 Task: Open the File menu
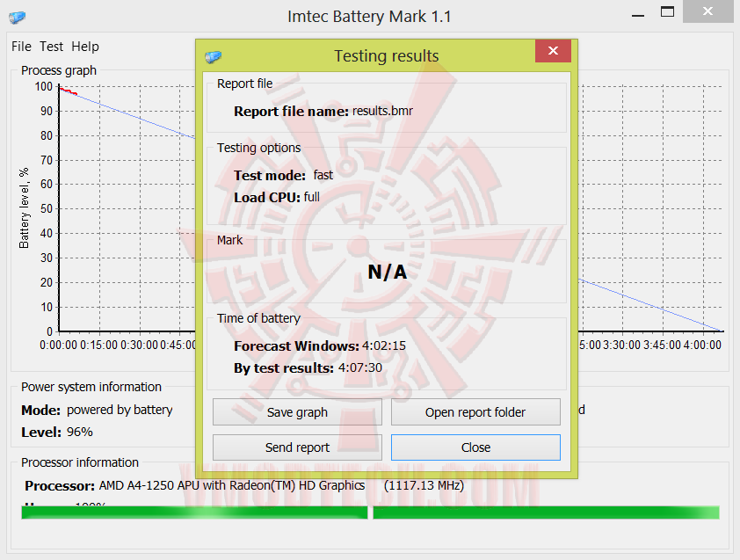[x=21, y=47]
